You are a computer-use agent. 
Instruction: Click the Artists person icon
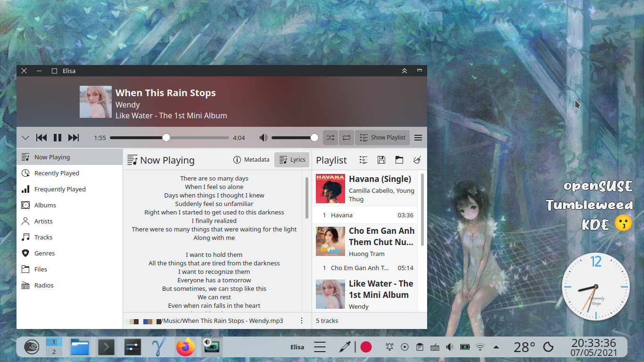click(25, 221)
